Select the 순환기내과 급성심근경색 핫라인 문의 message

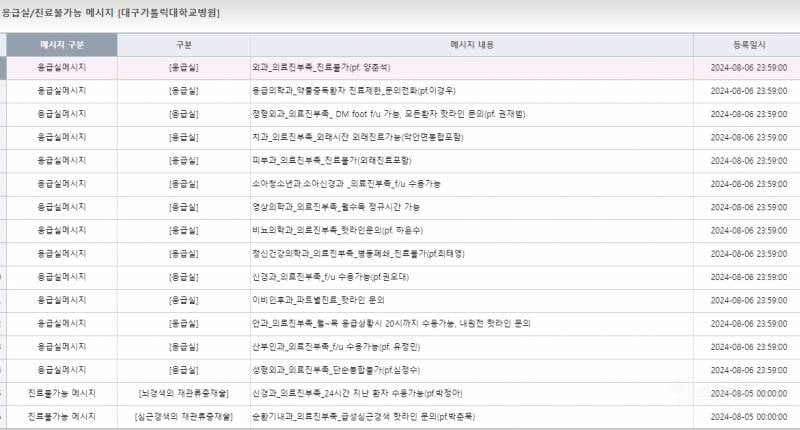363,417
